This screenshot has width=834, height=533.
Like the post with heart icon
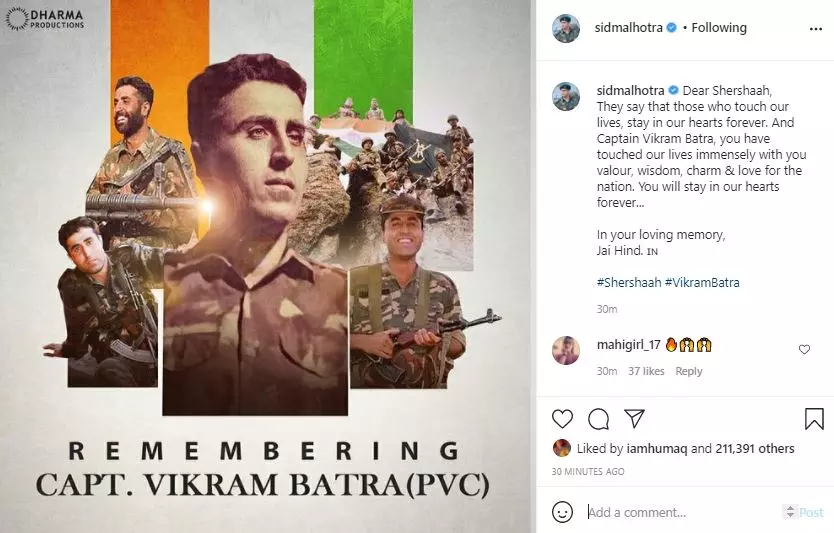coord(562,419)
